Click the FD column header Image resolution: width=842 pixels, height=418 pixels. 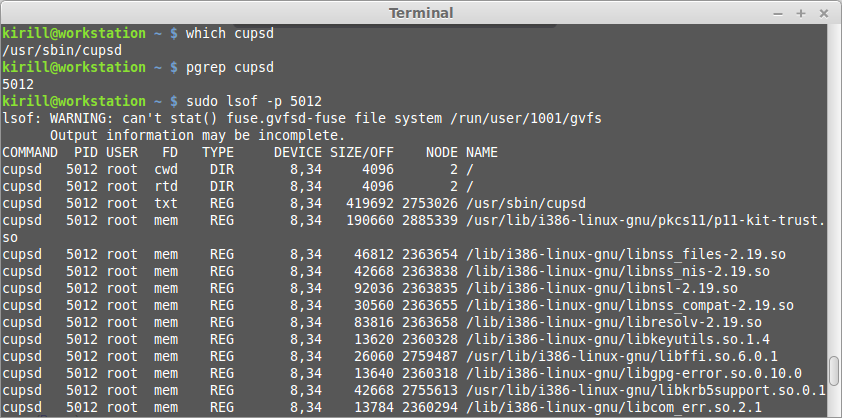pos(170,153)
